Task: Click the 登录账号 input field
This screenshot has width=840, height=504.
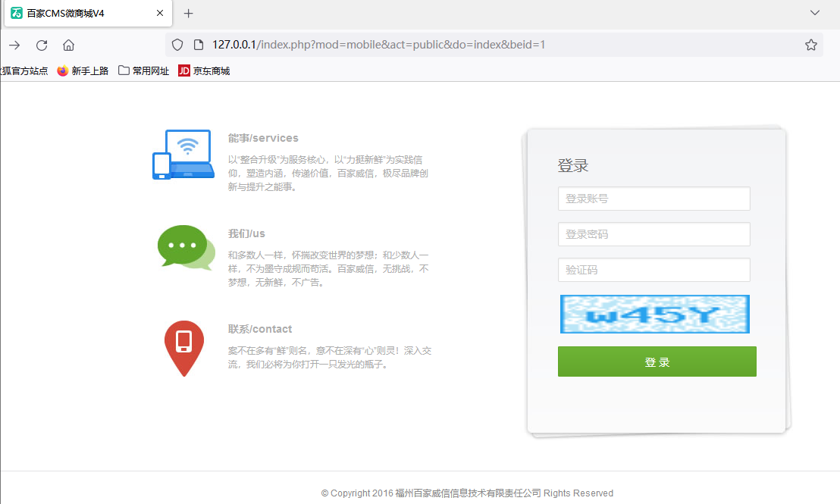Action: 654,199
